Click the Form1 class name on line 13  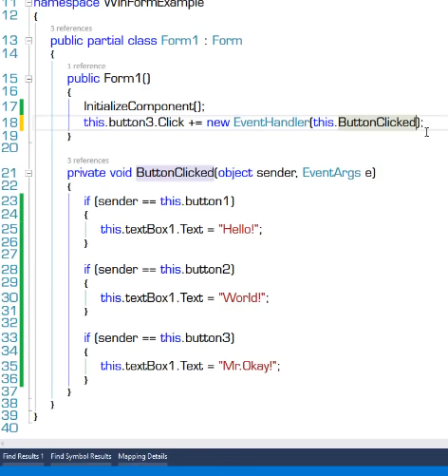click(x=179, y=41)
